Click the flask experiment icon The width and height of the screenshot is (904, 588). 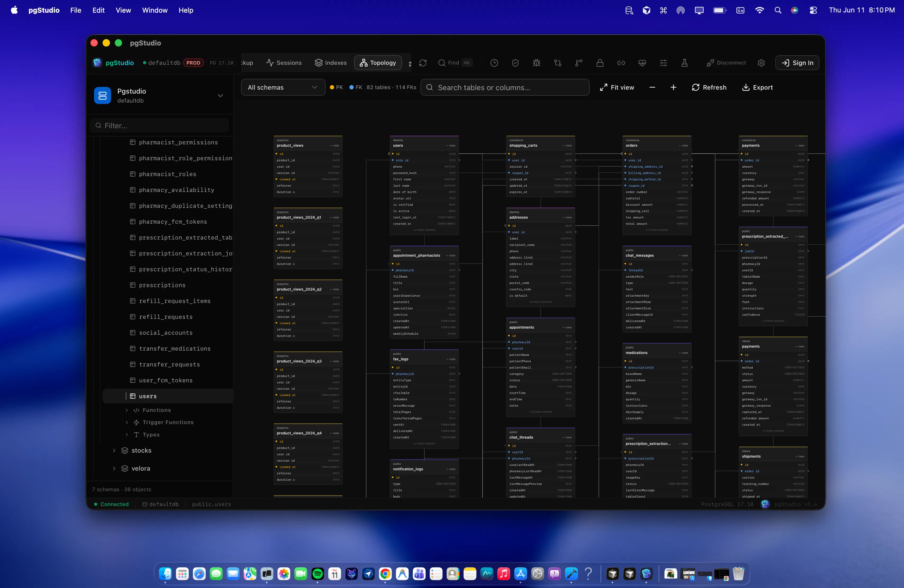(684, 63)
